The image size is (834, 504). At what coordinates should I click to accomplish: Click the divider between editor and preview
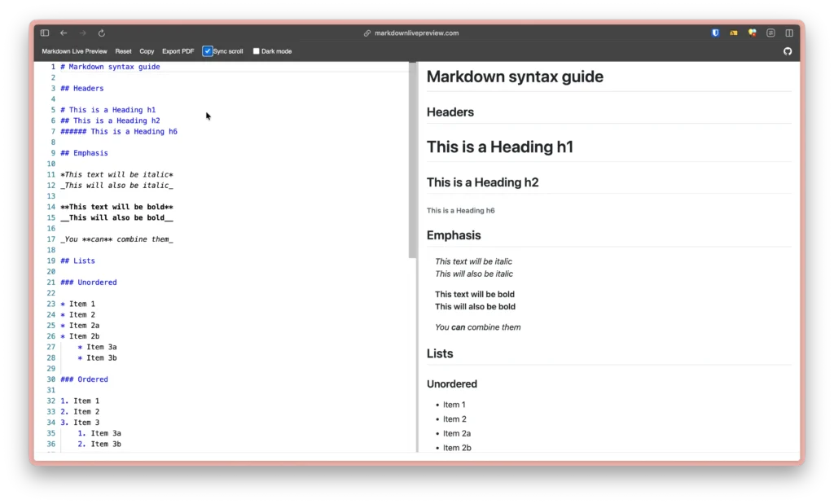pyautogui.click(x=418, y=256)
